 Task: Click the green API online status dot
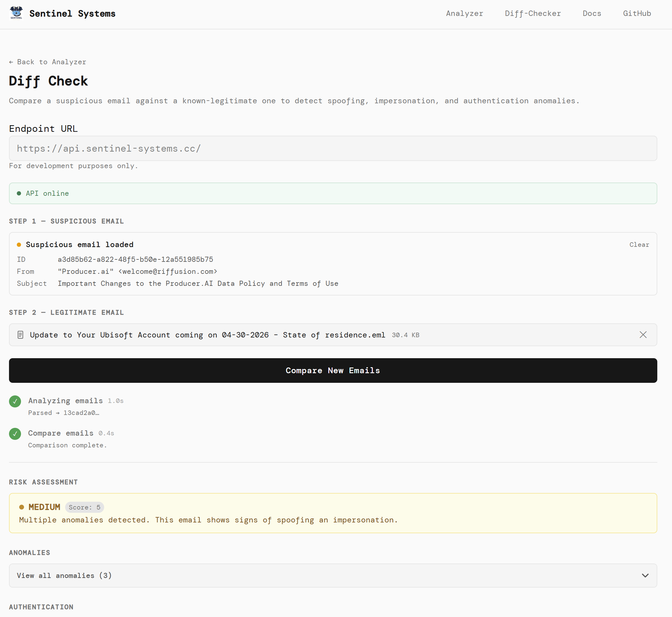19,193
